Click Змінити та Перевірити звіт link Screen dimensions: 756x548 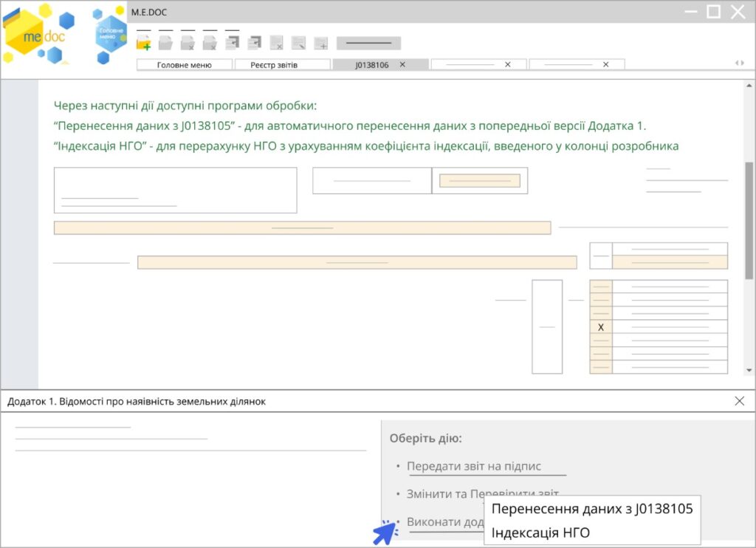click(482, 493)
